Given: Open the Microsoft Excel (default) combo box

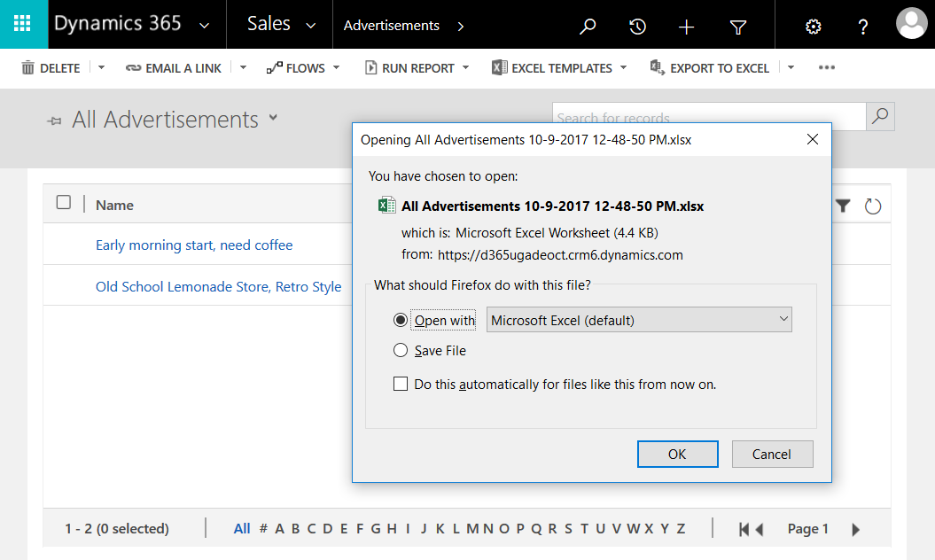Looking at the screenshot, I should [639, 320].
